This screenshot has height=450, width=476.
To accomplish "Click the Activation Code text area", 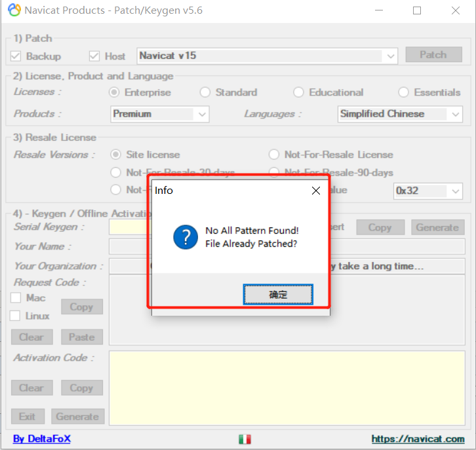I will (x=287, y=388).
